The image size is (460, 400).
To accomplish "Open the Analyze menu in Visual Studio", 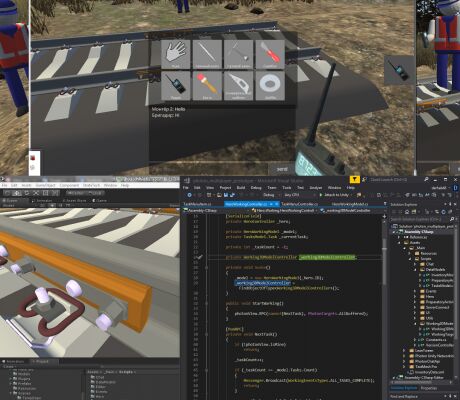I will pyautogui.click(x=316, y=188).
